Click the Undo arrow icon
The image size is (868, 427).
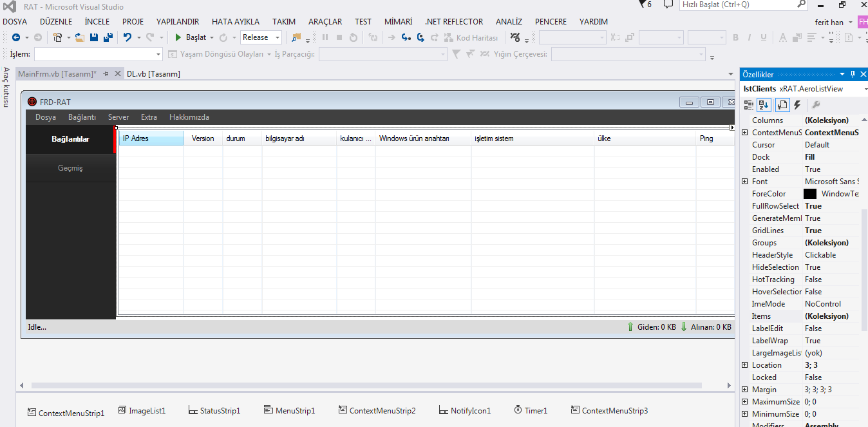click(x=127, y=37)
